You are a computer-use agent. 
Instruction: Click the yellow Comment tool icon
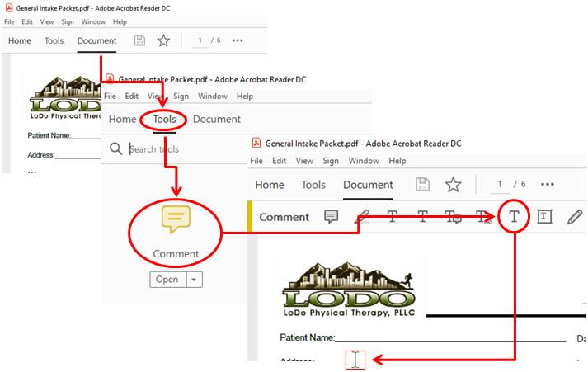click(x=176, y=219)
